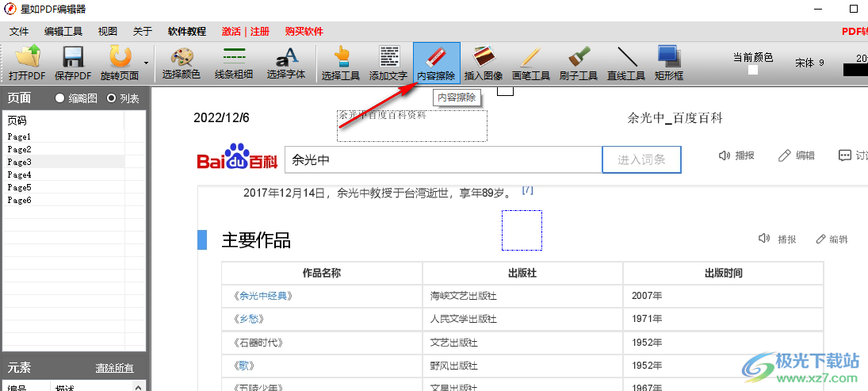Click the 进入词条 button

pos(641,160)
